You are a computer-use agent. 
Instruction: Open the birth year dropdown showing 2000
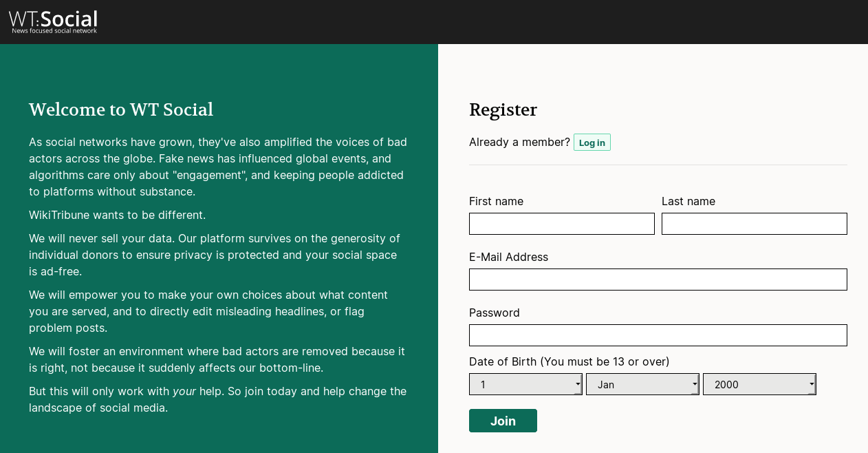click(x=759, y=384)
